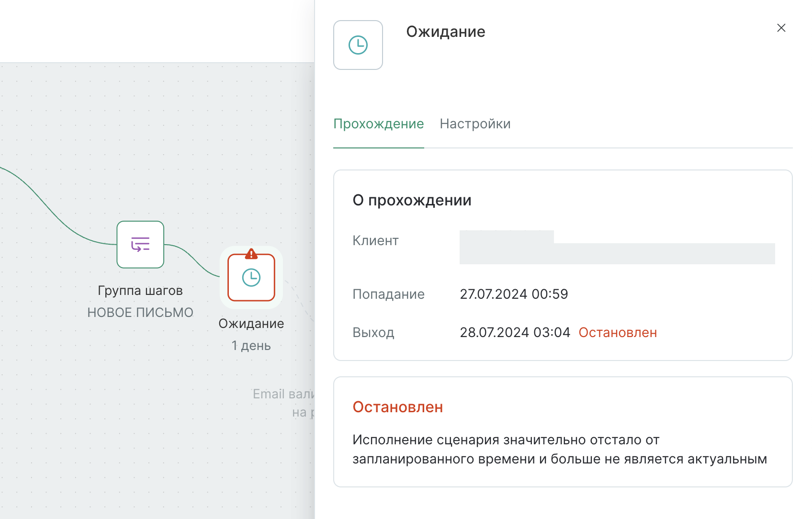Click the 1 день label under Ожидание
812x519 pixels.
coord(251,346)
